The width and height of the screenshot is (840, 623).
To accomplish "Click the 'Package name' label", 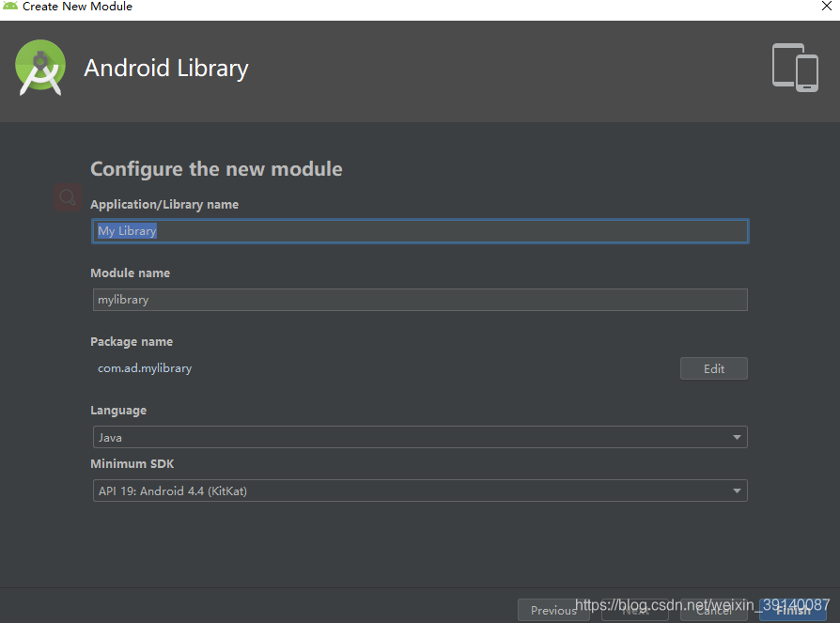I will pyautogui.click(x=132, y=342).
